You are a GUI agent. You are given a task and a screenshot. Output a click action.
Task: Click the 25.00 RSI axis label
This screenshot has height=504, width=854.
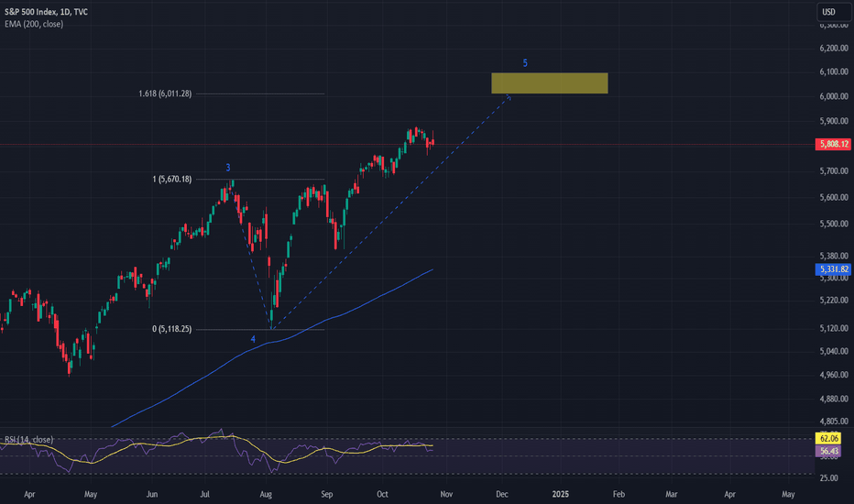pos(828,477)
